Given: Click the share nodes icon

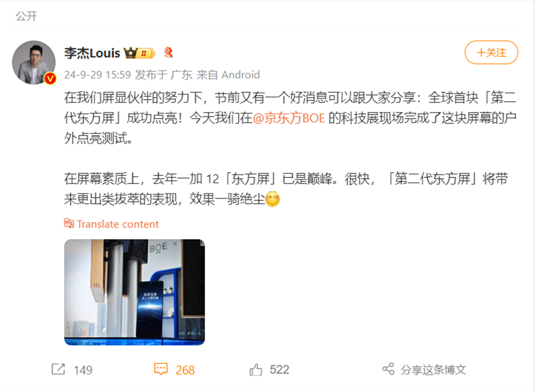Looking at the screenshot, I should (x=388, y=369).
